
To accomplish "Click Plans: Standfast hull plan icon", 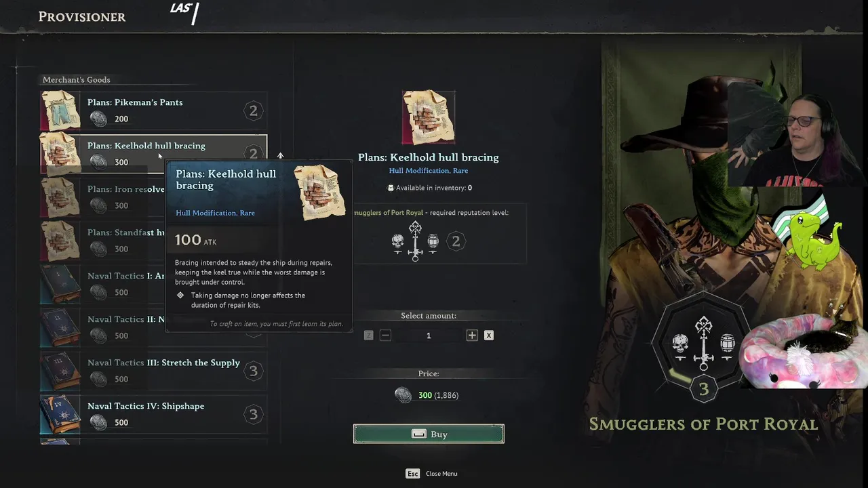I will click(60, 241).
